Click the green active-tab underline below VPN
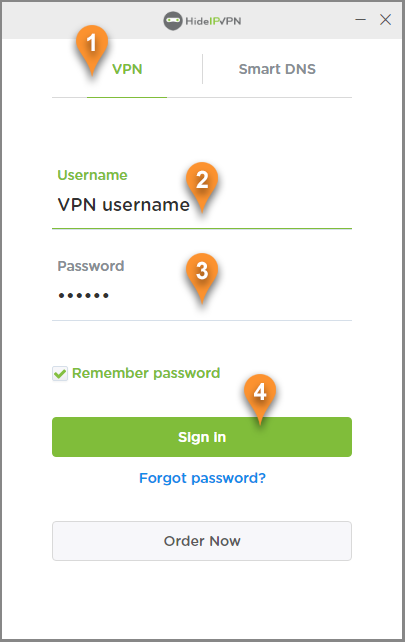 pyautogui.click(x=127, y=97)
